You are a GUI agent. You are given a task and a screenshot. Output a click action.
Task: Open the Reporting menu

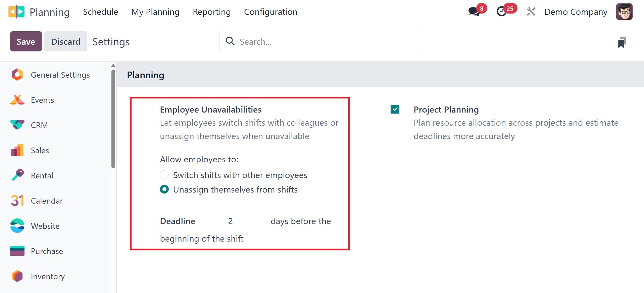click(211, 12)
